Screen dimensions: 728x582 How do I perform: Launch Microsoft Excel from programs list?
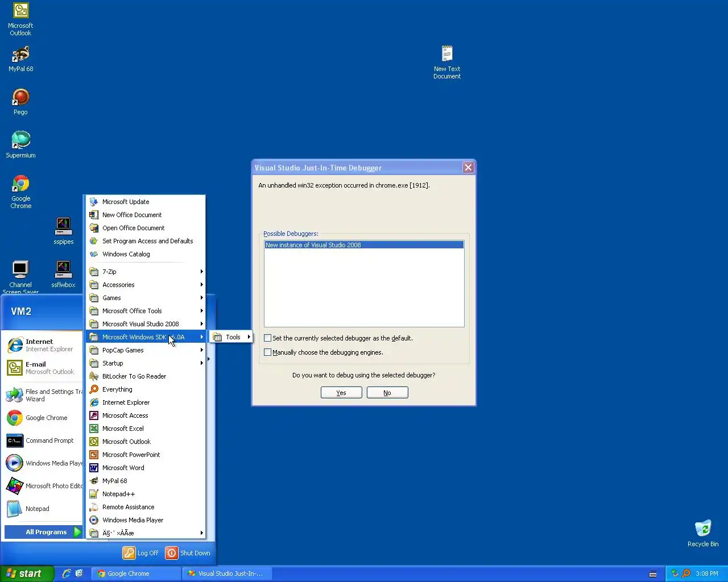pos(145,429)
